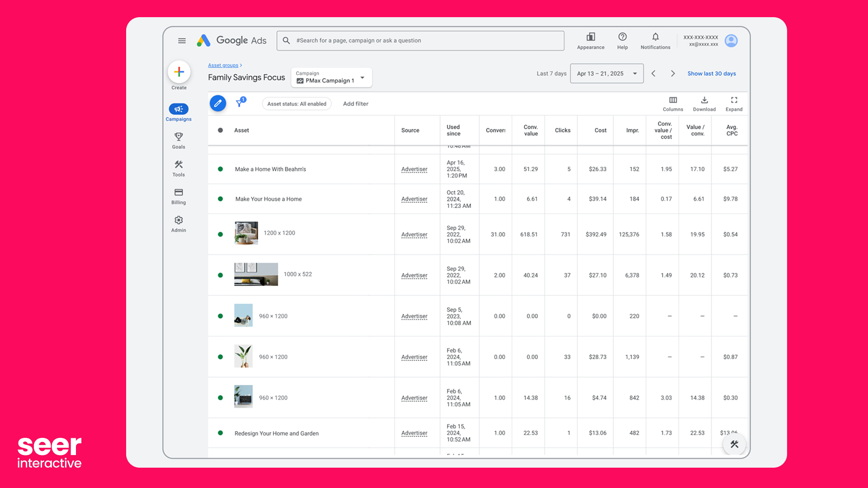
Task: Open the filter funnel icon
Action: pyautogui.click(x=240, y=103)
